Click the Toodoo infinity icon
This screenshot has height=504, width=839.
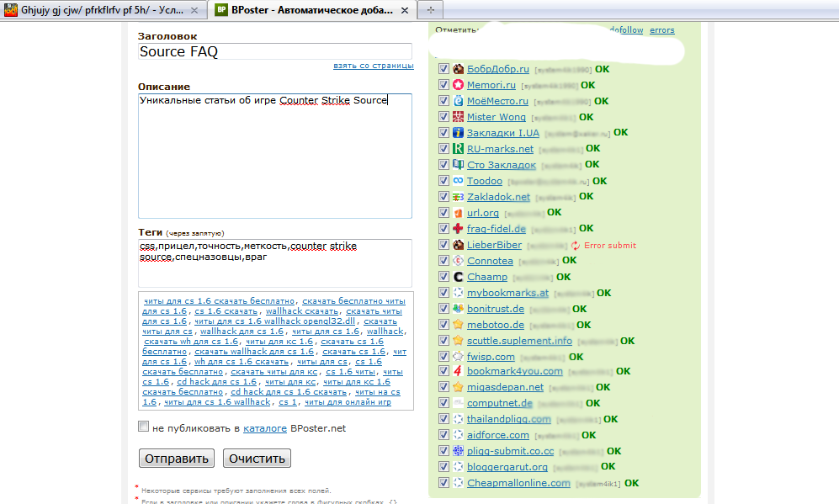coord(458,180)
